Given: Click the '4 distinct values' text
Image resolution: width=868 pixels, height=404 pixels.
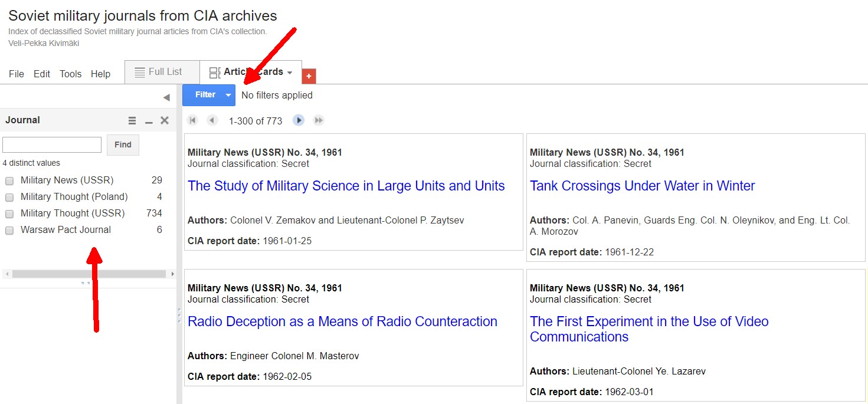Looking at the screenshot, I should 31,163.
